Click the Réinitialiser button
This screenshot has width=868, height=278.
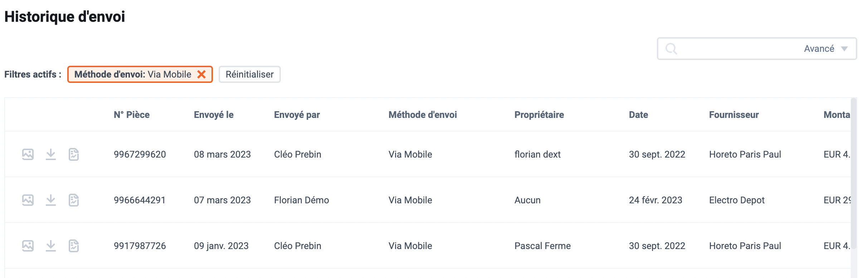click(x=250, y=74)
